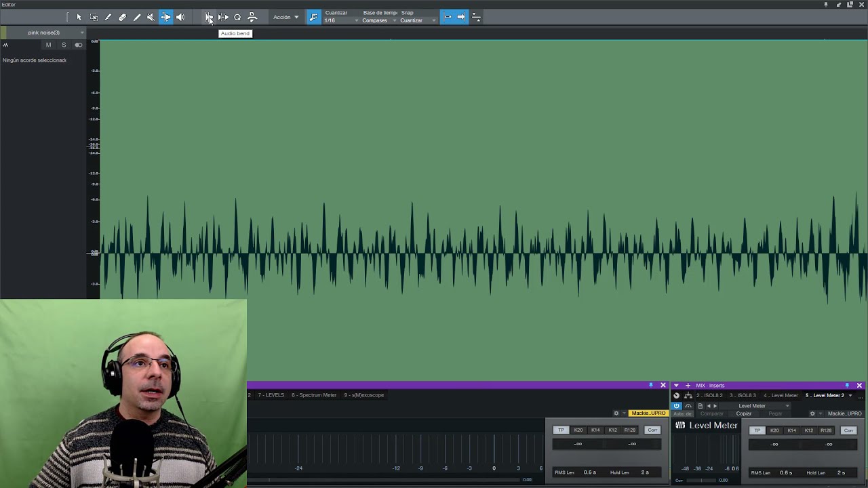Solo the pink noise track with S

pos(64,45)
